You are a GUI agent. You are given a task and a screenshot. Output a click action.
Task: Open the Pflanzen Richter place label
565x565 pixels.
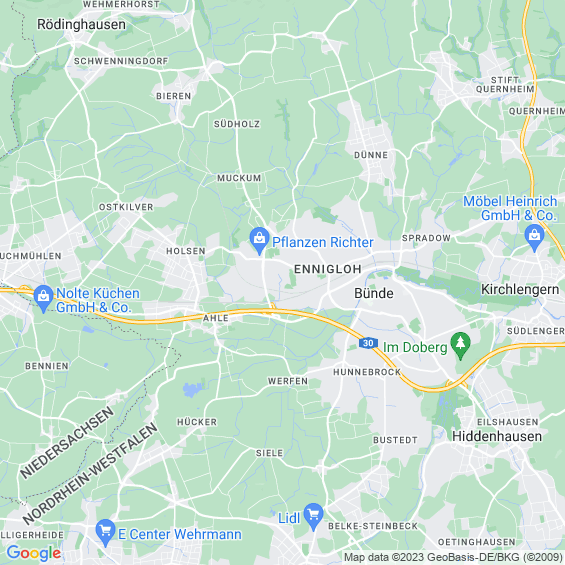tap(322, 242)
